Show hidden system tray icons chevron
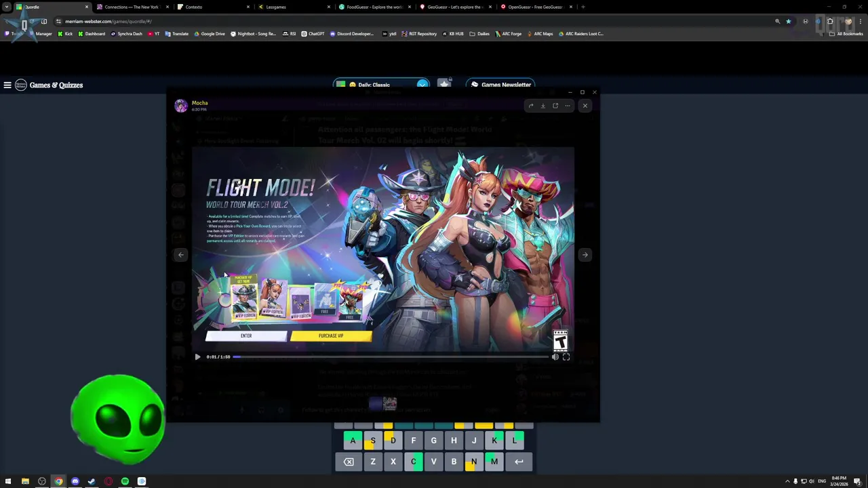This screenshot has height=488, width=868. (x=787, y=481)
